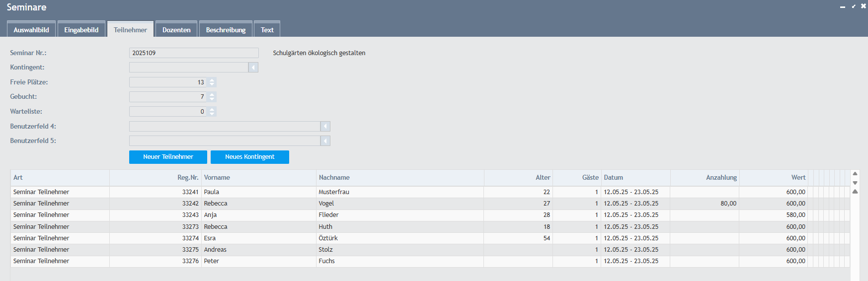
Task: Decrease the Freie Plätze value
Action: [x=212, y=85]
